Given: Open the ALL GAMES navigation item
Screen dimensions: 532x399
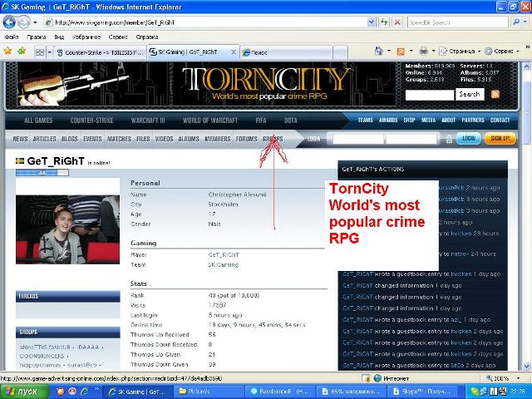Looking at the screenshot, I should [x=38, y=120].
